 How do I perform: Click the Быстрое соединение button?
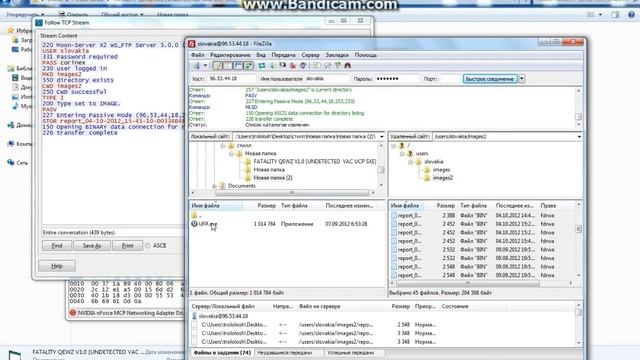[x=490, y=79]
